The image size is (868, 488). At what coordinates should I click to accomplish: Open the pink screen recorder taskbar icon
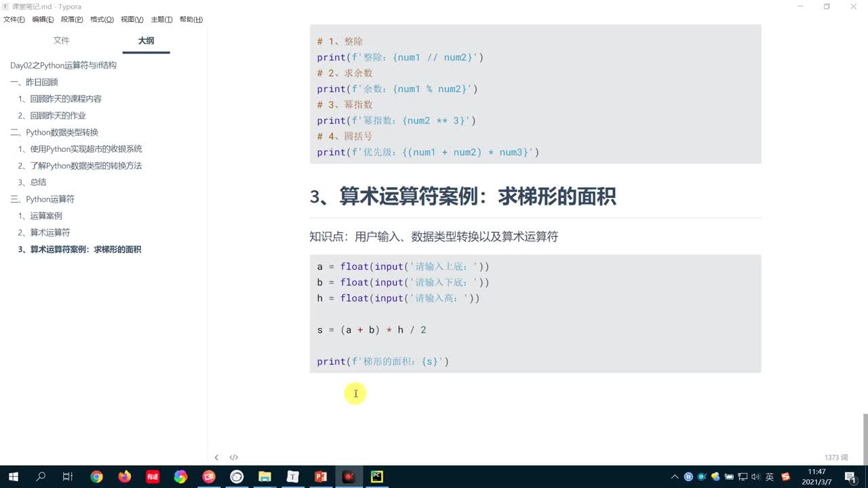click(x=209, y=476)
